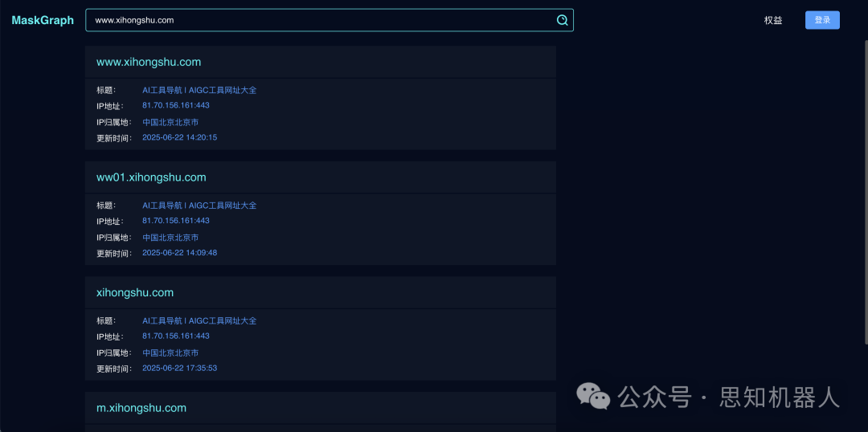Click the 更新时间 label in www.xihongshu.com card
This screenshot has width=868, height=432.
pyautogui.click(x=114, y=138)
